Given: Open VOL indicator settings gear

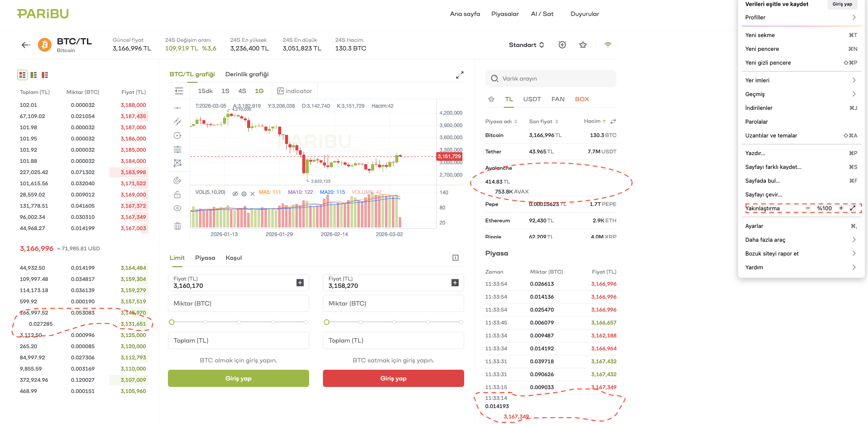Looking at the screenshot, I should [x=244, y=194].
